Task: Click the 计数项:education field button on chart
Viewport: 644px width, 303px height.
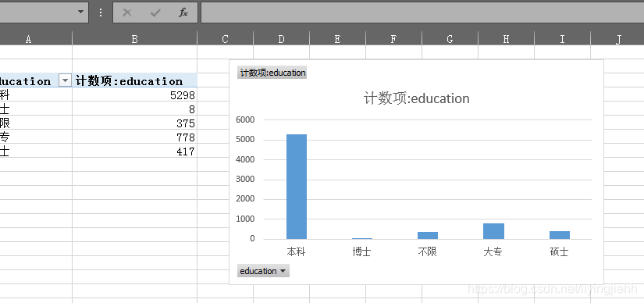Action: tap(272, 73)
